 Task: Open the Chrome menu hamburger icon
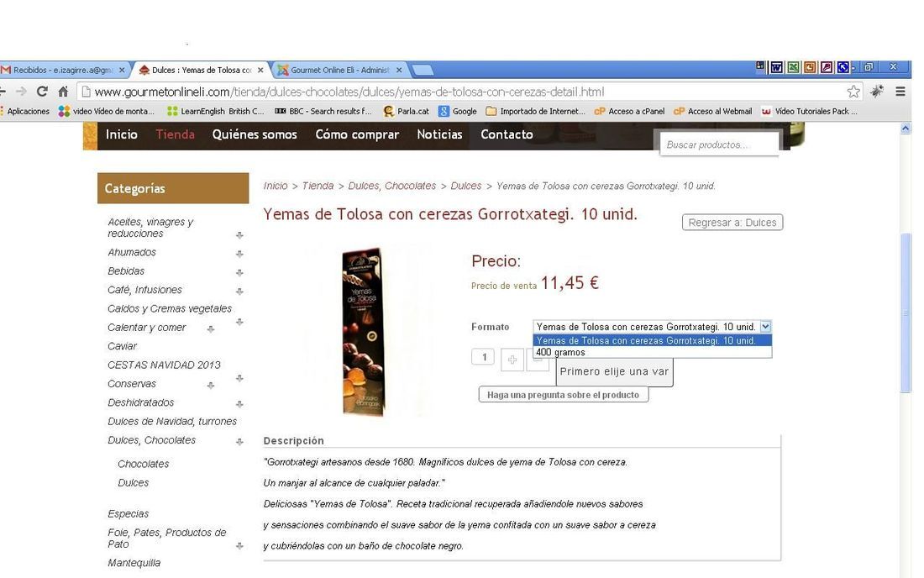pos(900,92)
